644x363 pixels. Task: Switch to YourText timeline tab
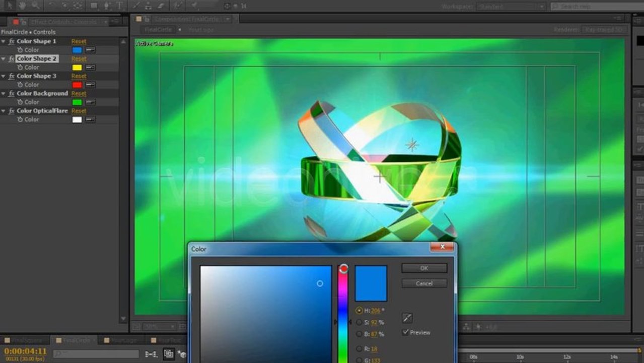pos(166,340)
